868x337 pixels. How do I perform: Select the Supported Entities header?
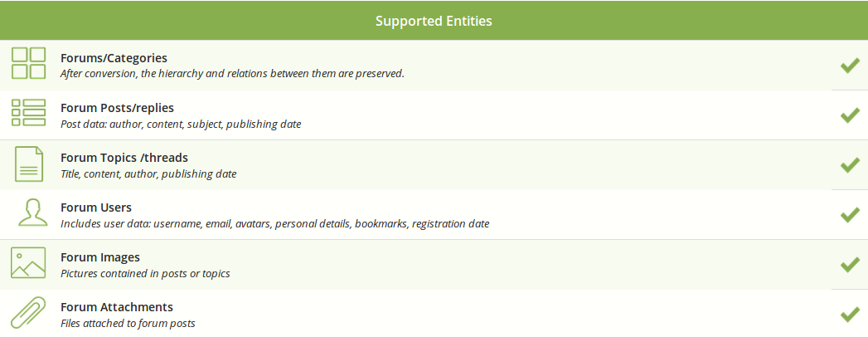tap(434, 21)
